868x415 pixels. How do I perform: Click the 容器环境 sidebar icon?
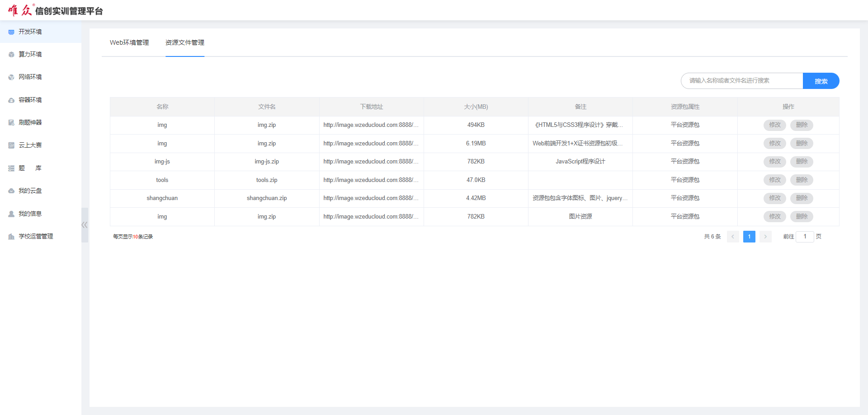click(x=11, y=100)
